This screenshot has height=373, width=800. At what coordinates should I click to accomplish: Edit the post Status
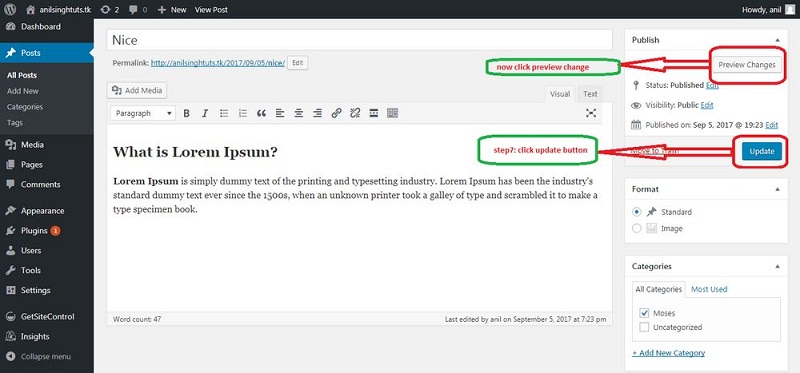(x=712, y=86)
